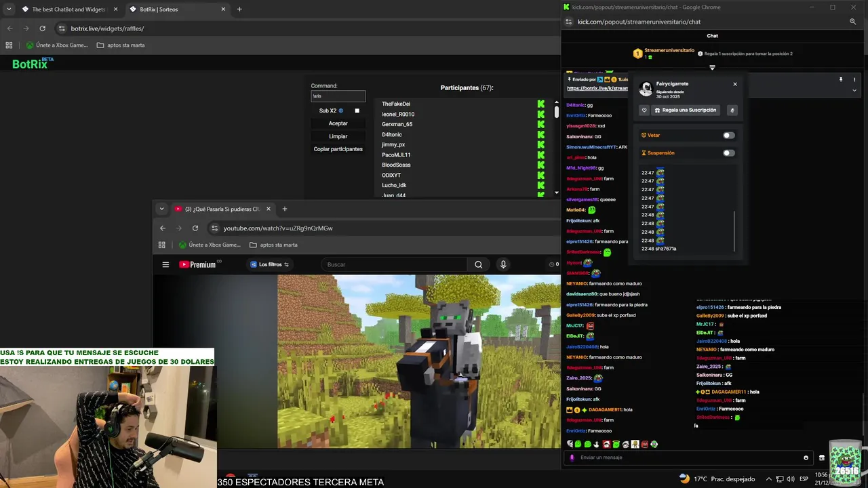Viewport: 868px width, 488px height.
Task: Reload the YouTube page
Action: tap(195, 228)
